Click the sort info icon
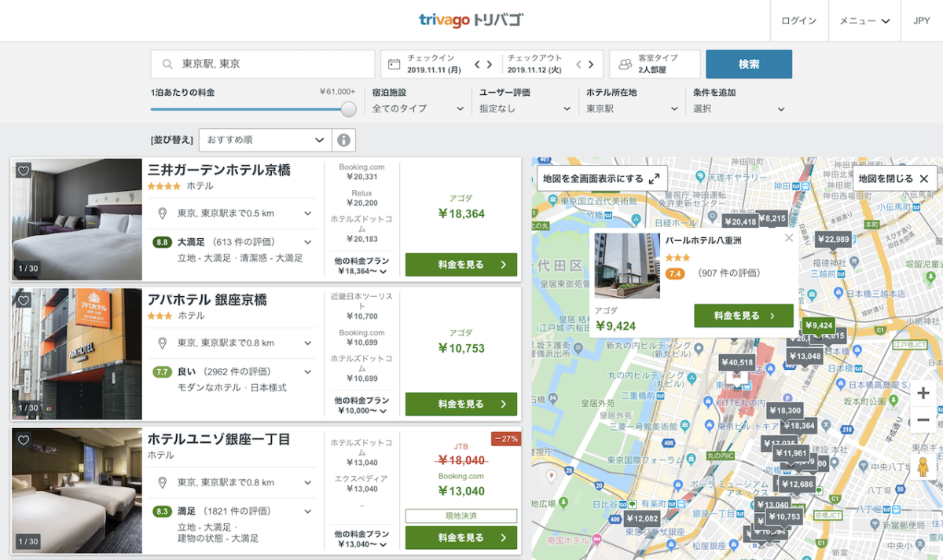 [343, 140]
